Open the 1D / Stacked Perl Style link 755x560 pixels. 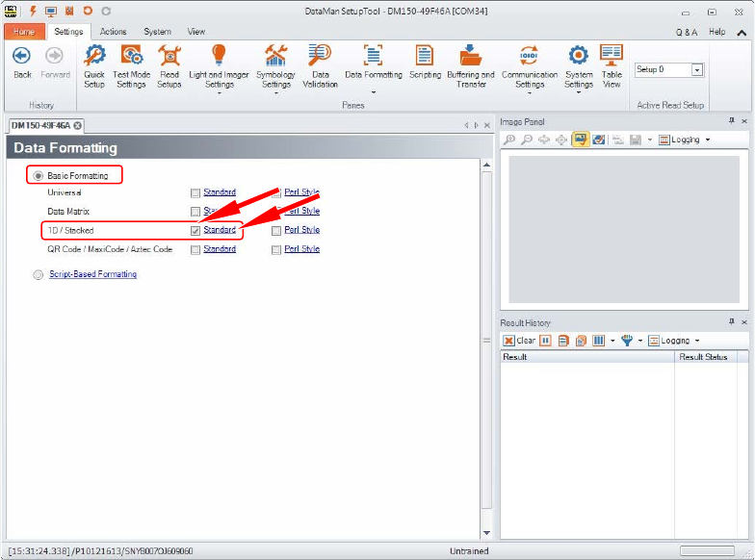point(302,229)
